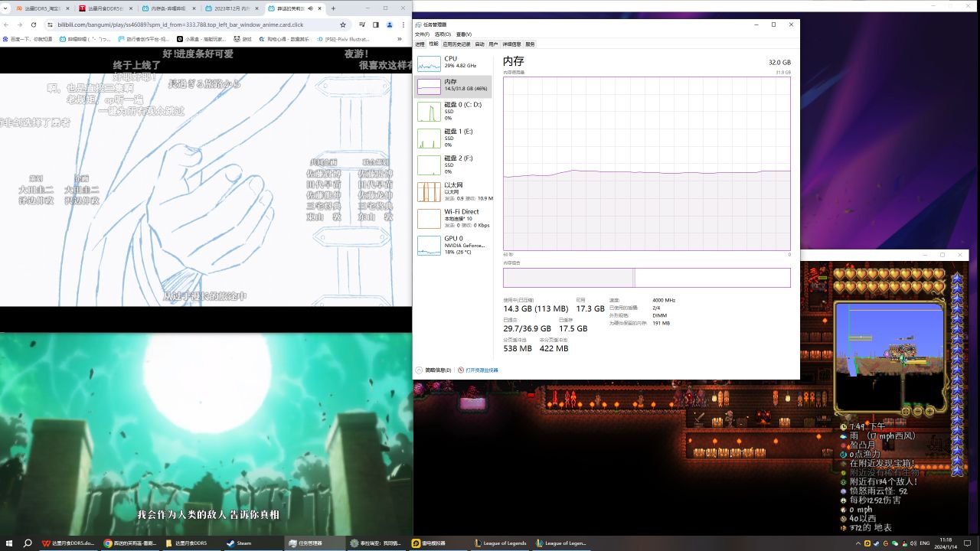Switch to 雷电模拟器 on the taskbar
Screen dimensions: 980x551
point(439,543)
